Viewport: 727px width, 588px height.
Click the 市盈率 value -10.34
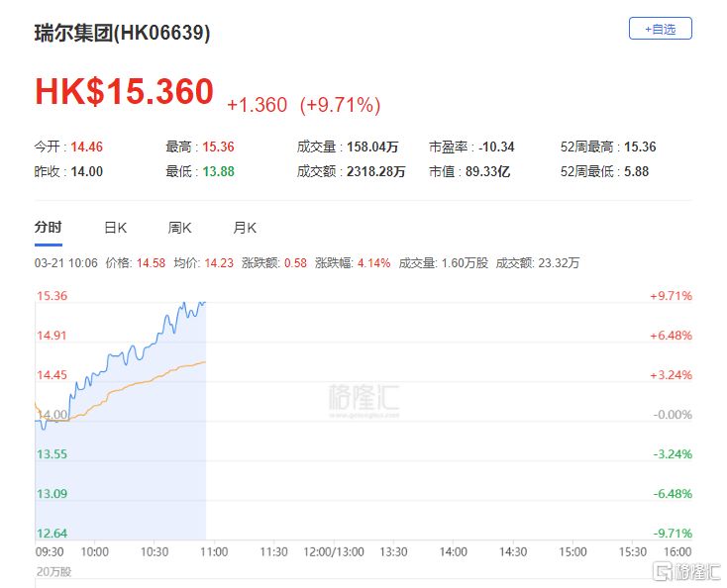pos(496,147)
